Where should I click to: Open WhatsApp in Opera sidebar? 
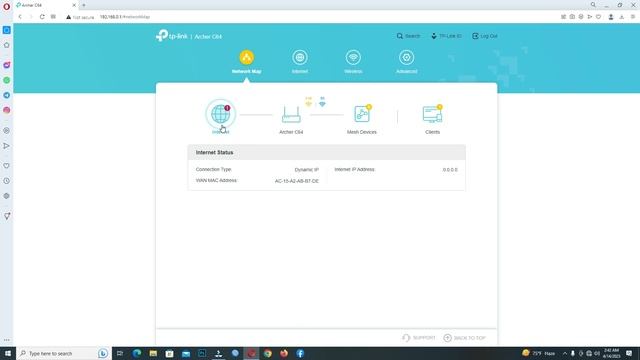[x=7, y=80]
